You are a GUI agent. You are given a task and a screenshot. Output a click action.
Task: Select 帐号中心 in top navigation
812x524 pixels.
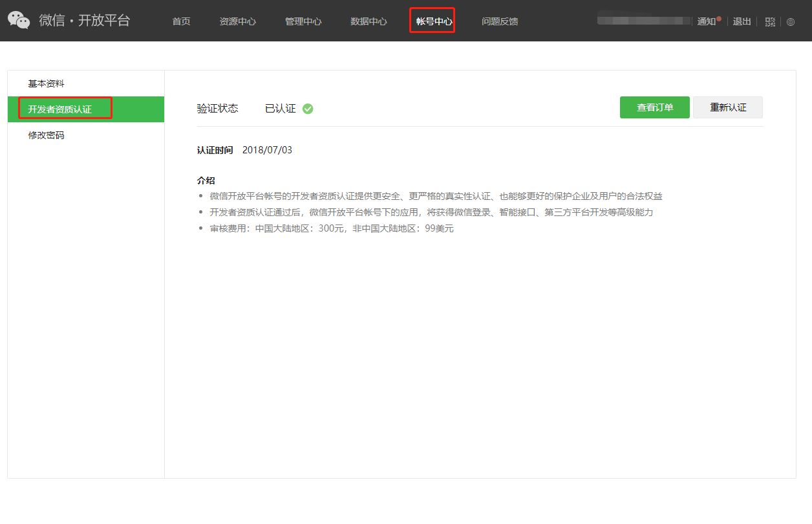pyautogui.click(x=434, y=21)
